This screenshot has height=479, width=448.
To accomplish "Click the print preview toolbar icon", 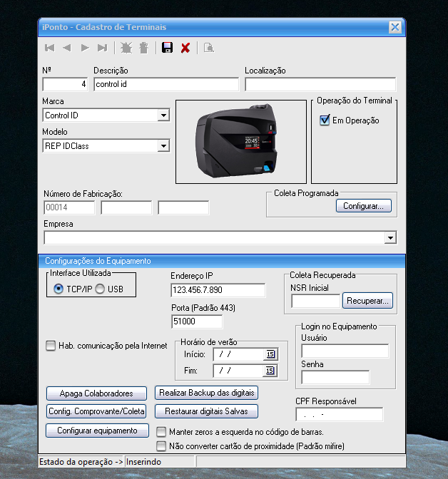I will click(x=208, y=48).
